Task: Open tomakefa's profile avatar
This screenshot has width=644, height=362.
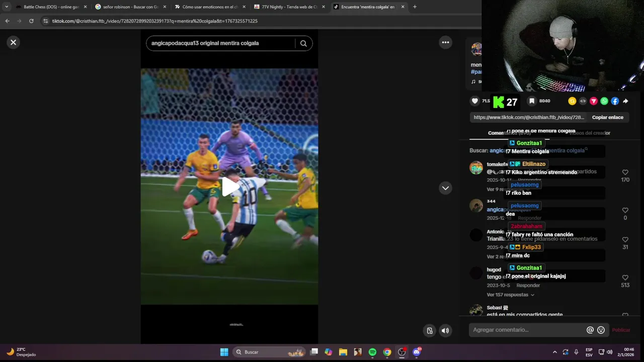Action: click(x=476, y=168)
